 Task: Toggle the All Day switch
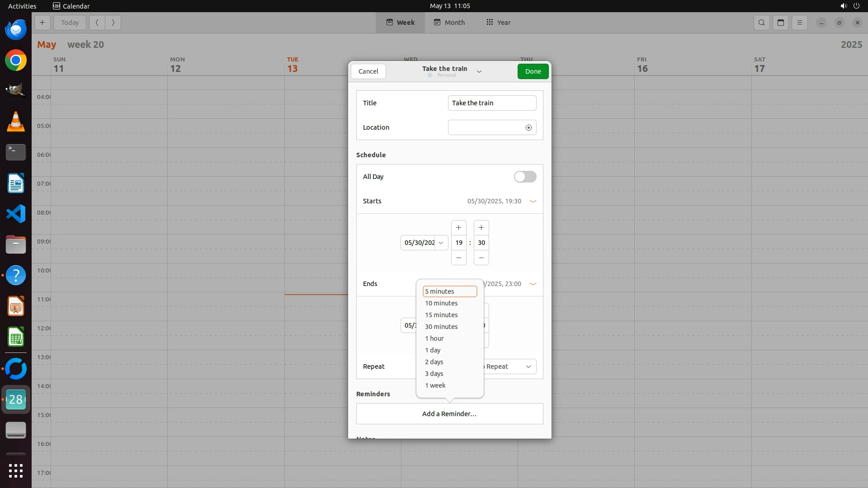pyautogui.click(x=525, y=177)
